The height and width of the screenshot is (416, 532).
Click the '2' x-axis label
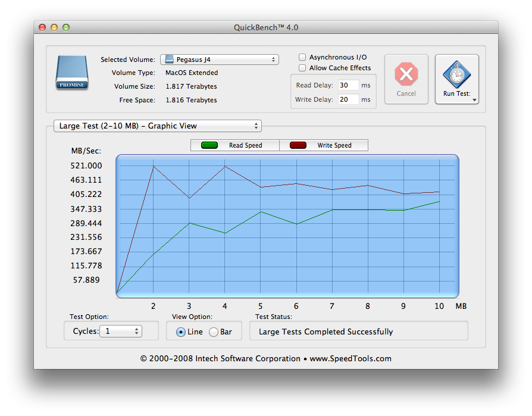pyautogui.click(x=154, y=306)
